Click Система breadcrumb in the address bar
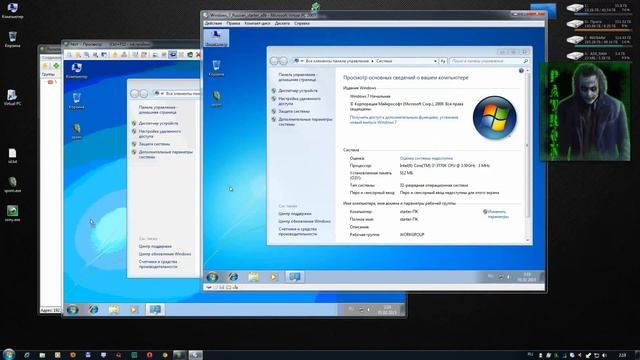Viewport: 640px width, 360px height. 384,61
